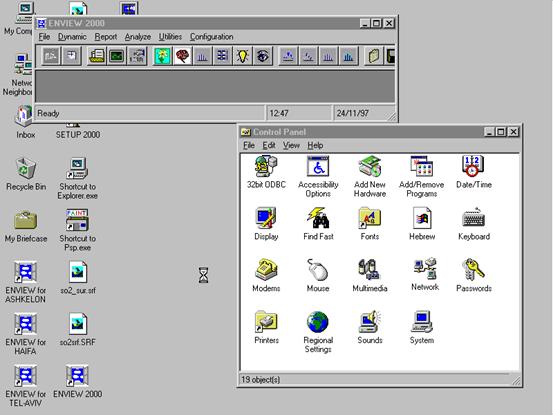This screenshot has width=553, height=415.
Task: Select ENVIEW for TEL-AVIV shortcut
Action: pos(25,386)
